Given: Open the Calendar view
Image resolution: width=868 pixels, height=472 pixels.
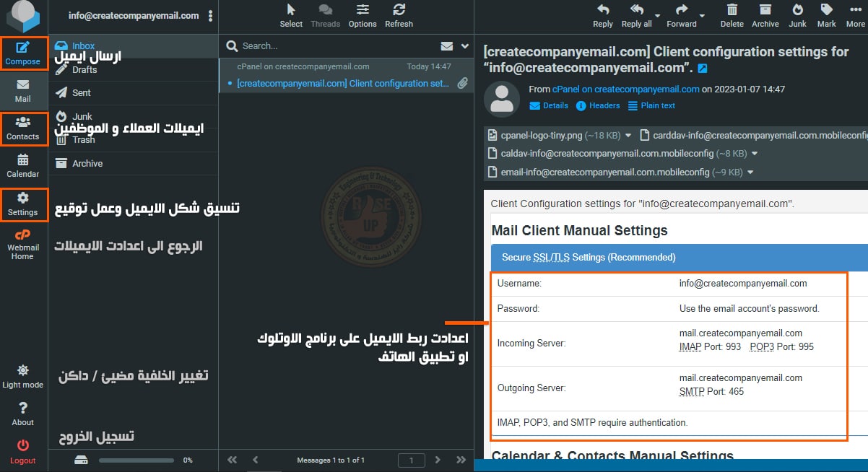Looking at the screenshot, I should 23,166.
